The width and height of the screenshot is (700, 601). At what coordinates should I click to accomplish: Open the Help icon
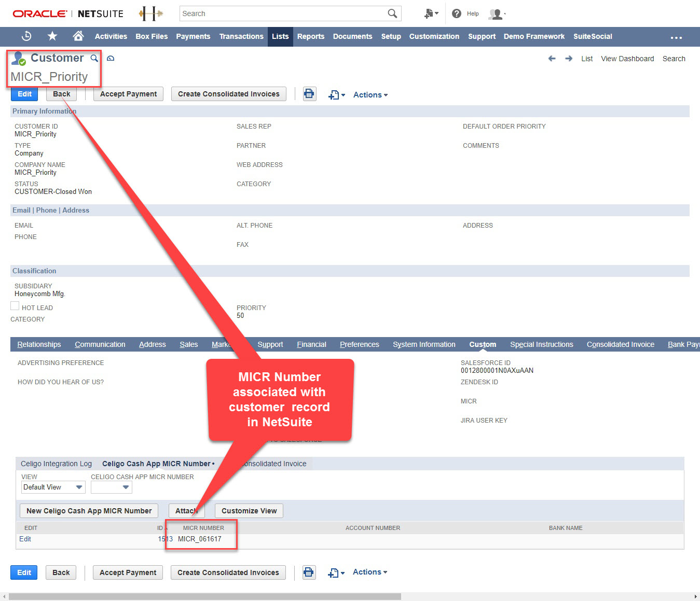coord(457,13)
